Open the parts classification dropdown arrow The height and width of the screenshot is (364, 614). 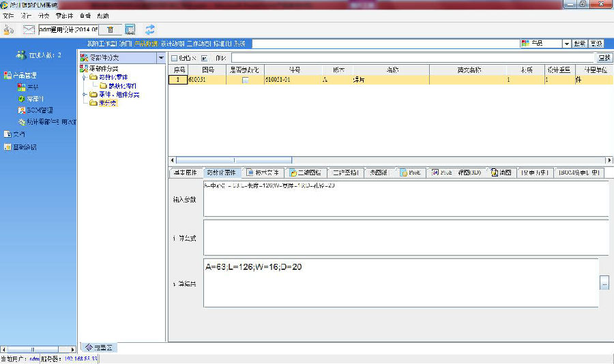(x=161, y=58)
